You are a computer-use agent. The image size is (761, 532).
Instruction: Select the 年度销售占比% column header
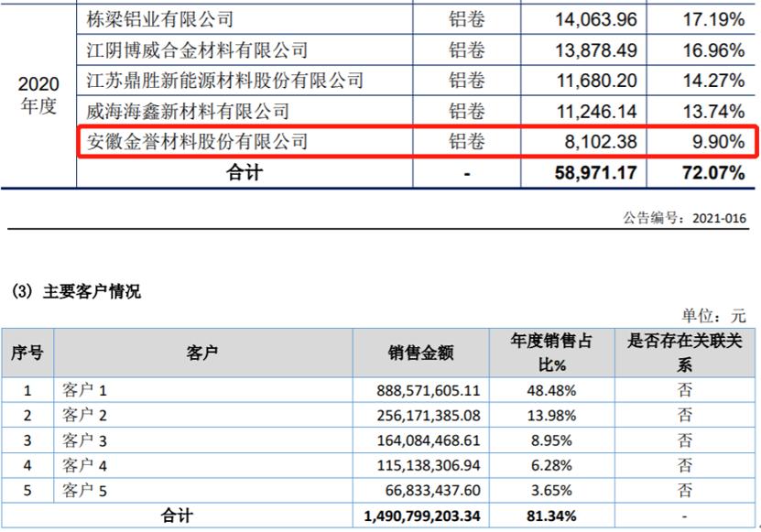(551, 353)
